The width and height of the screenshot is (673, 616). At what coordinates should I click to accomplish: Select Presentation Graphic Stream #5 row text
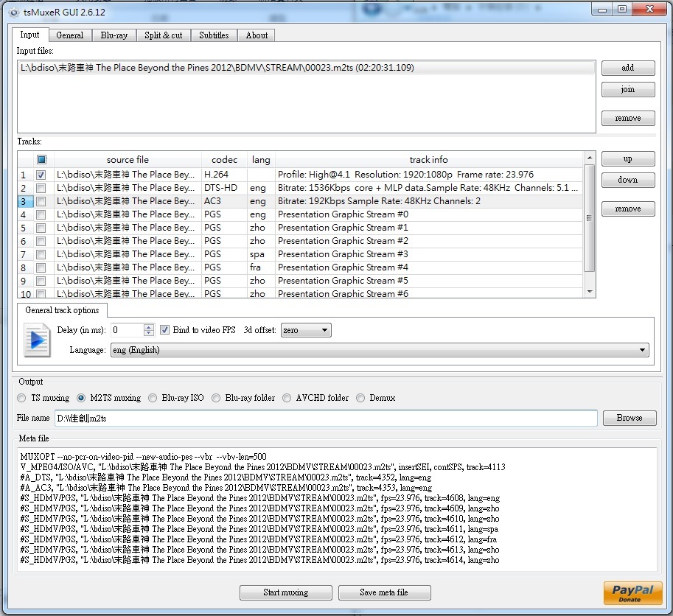[343, 281]
